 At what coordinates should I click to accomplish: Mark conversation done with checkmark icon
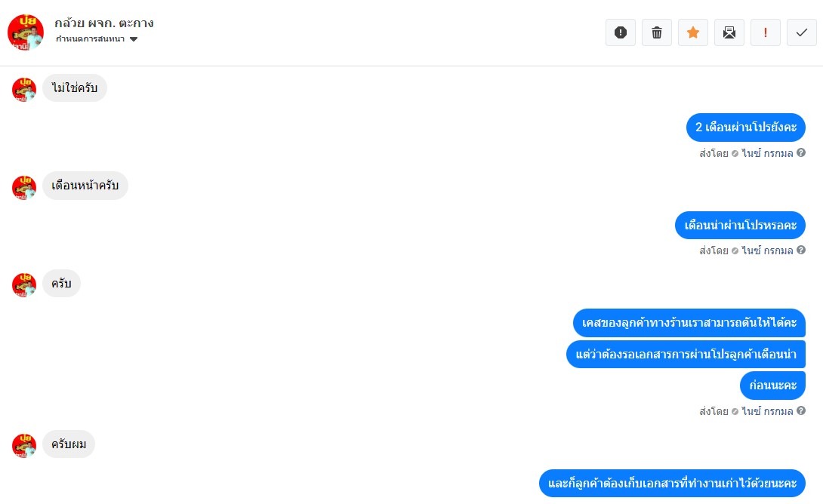coord(801,32)
